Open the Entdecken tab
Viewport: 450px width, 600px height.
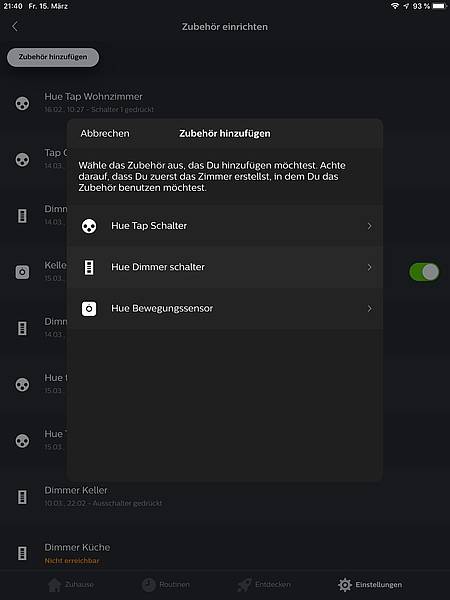click(264, 585)
